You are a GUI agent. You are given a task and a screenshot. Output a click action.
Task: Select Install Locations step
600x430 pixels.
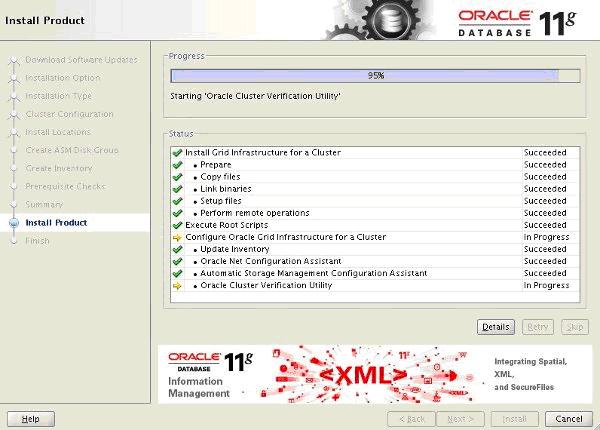point(58,132)
